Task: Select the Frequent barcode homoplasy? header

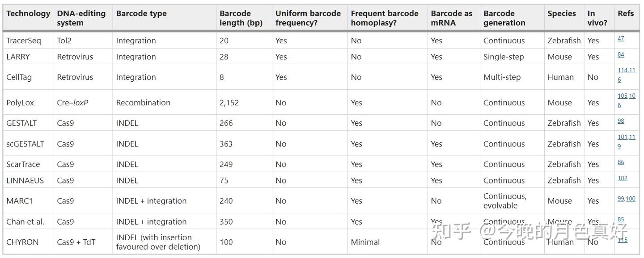Action: click(x=385, y=18)
